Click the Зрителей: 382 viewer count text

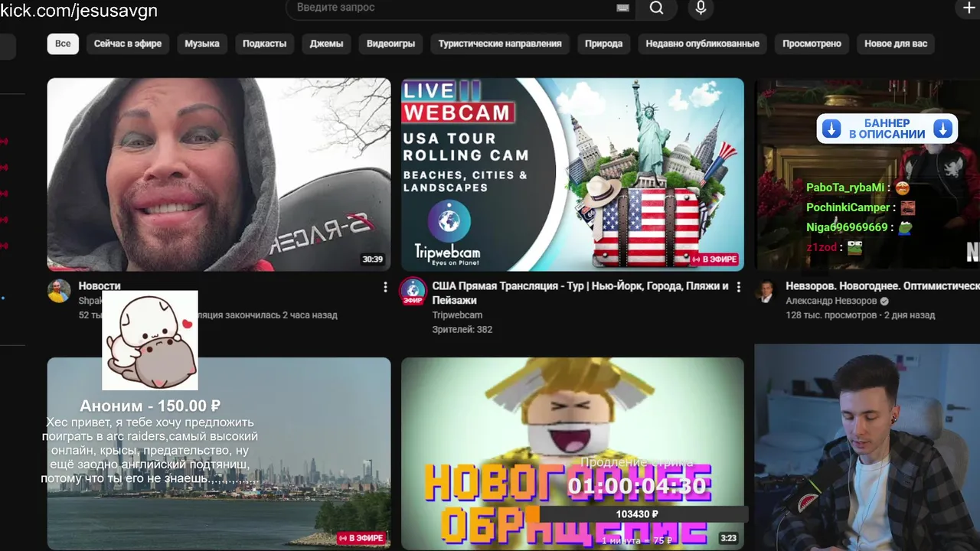tap(462, 329)
